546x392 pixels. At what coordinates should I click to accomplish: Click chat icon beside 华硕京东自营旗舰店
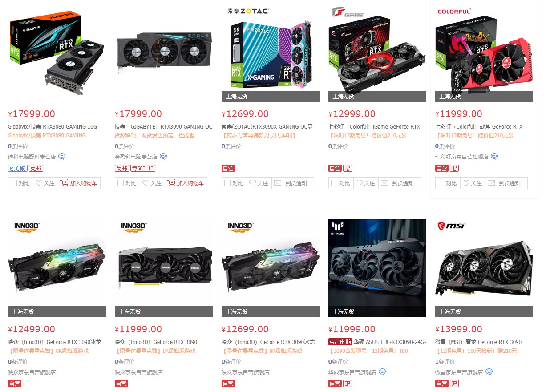pos(382,372)
